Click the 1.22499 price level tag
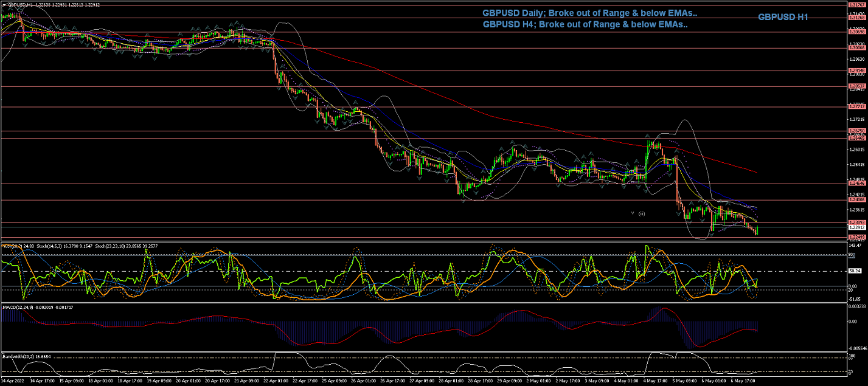This screenshot has width=868, height=386. point(856,237)
